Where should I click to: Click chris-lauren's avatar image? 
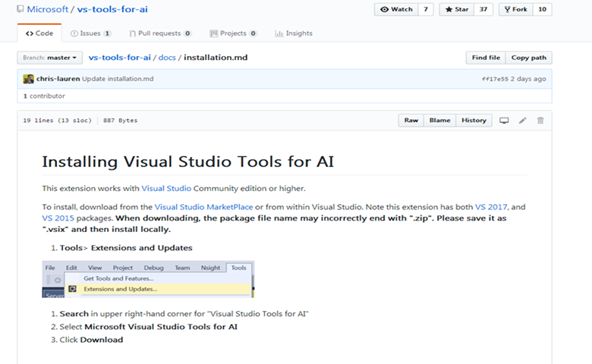(28, 79)
